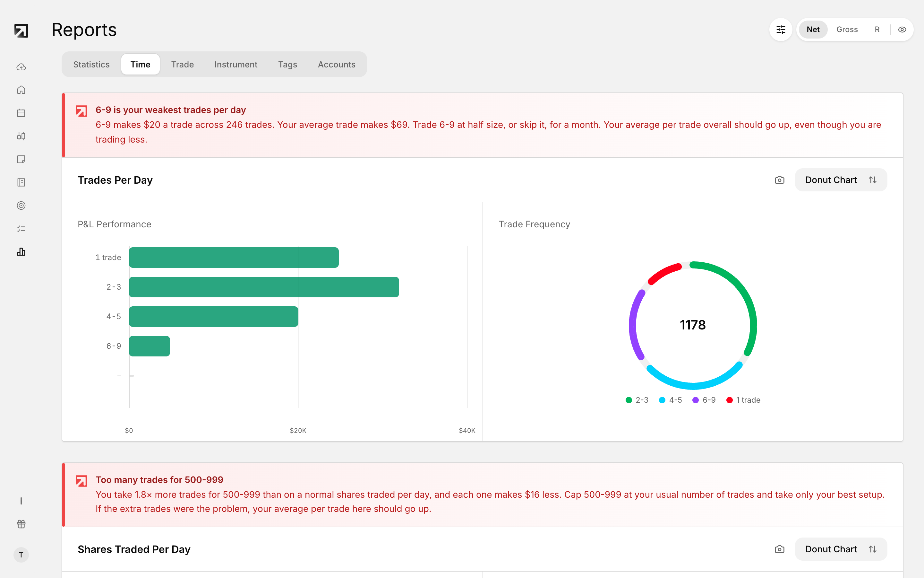The height and width of the screenshot is (578, 924).
Task: Open the Instrument tab
Action: [236, 64]
